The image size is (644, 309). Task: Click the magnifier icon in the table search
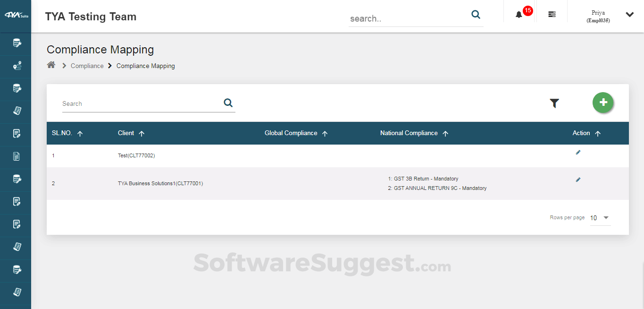click(x=228, y=102)
